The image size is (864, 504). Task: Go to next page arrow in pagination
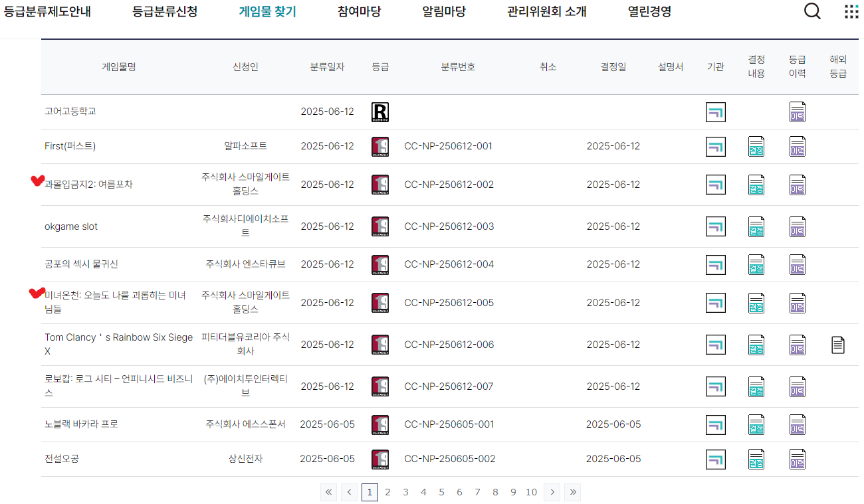pyautogui.click(x=552, y=492)
